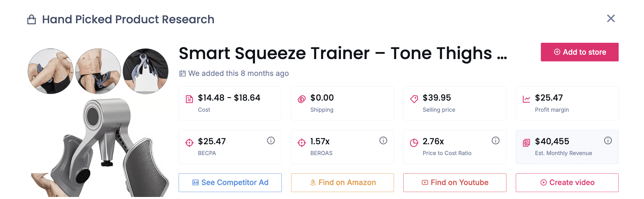Show the Price to Cost Ratio info tooltip
This screenshot has height=199, width=644.
pos(495,141)
